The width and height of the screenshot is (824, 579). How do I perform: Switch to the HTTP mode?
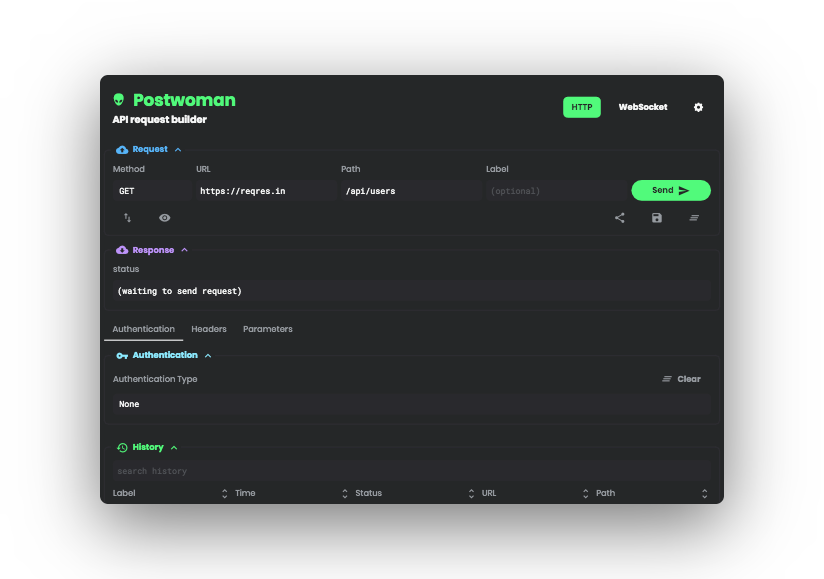pyautogui.click(x=582, y=107)
